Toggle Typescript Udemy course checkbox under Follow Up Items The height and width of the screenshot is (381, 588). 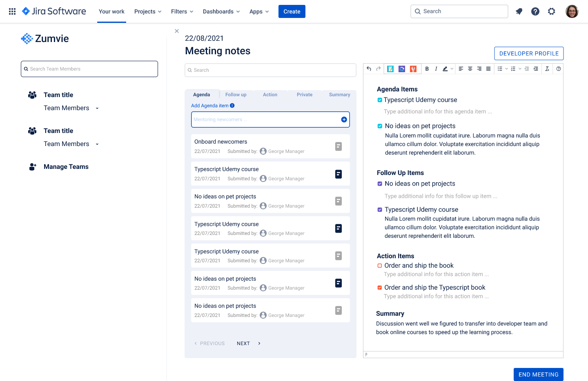tap(380, 210)
